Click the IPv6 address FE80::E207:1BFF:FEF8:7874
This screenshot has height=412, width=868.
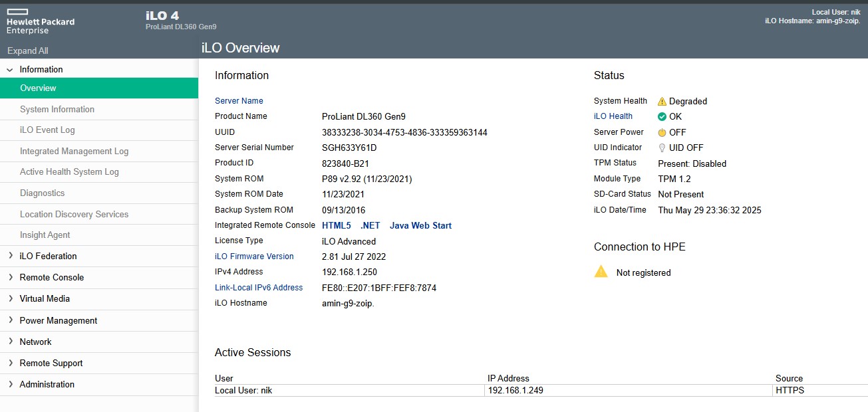(379, 288)
